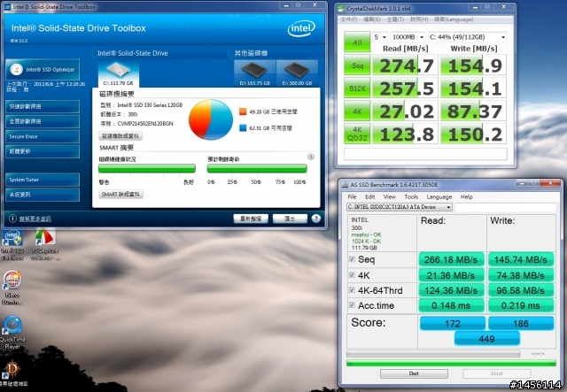The height and width of the screenshot is (392, 567).
Task: Click the refresh button in Toolbox footer
Action: click(251, 219)
